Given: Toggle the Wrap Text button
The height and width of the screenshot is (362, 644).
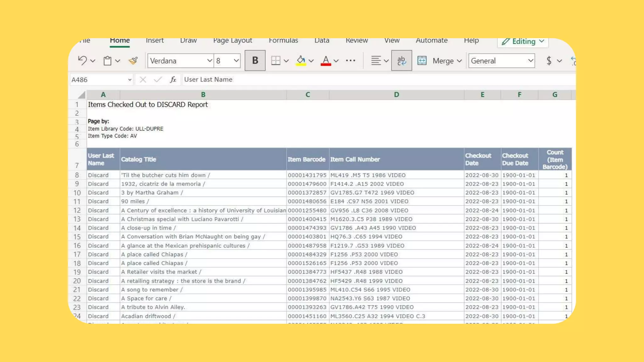Looking at the screenshot, I should (402, 61).
